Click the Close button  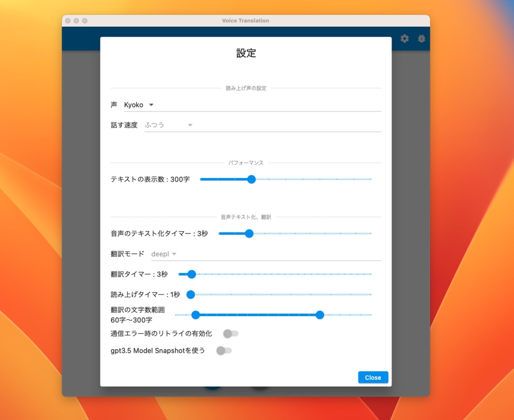point(373,377)
